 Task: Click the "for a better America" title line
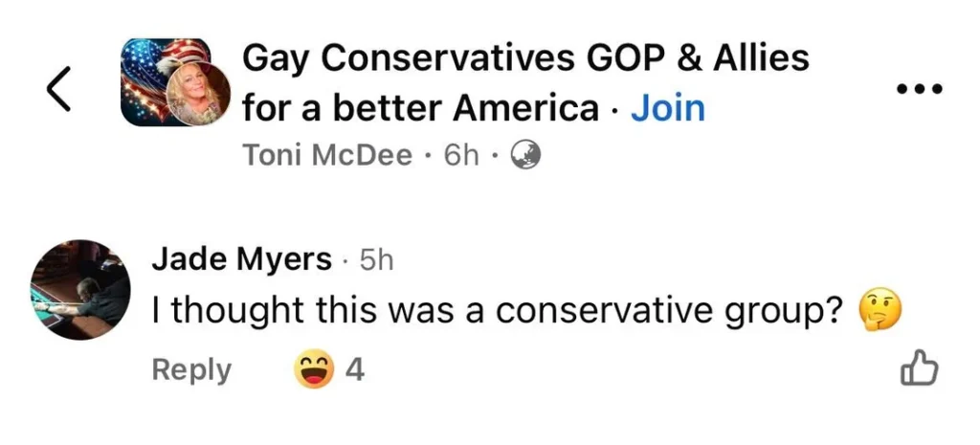coord(421,109)
